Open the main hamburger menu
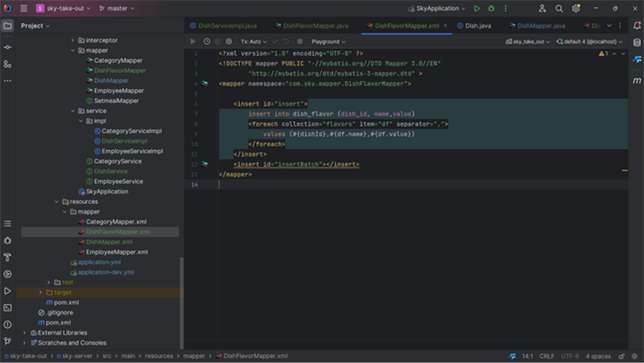The height and width of the screenshot is (363, 644). click(x=24, y=8)
